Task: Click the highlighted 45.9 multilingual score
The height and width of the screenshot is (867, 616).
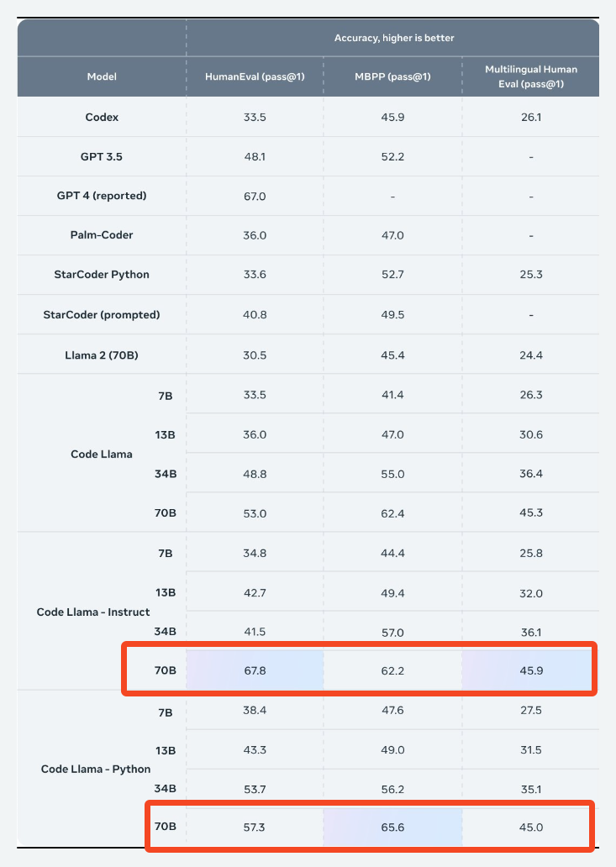Action: click(531, 670)
